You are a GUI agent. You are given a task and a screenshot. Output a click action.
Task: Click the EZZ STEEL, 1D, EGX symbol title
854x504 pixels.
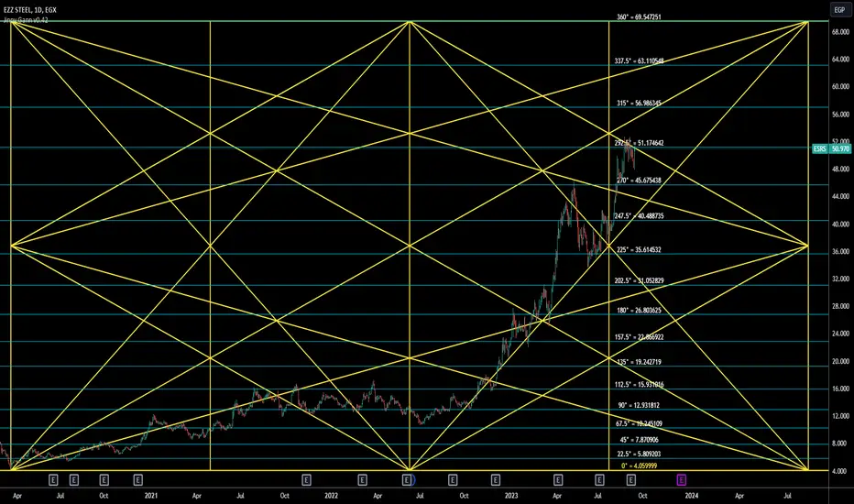(x=30, y=10)
